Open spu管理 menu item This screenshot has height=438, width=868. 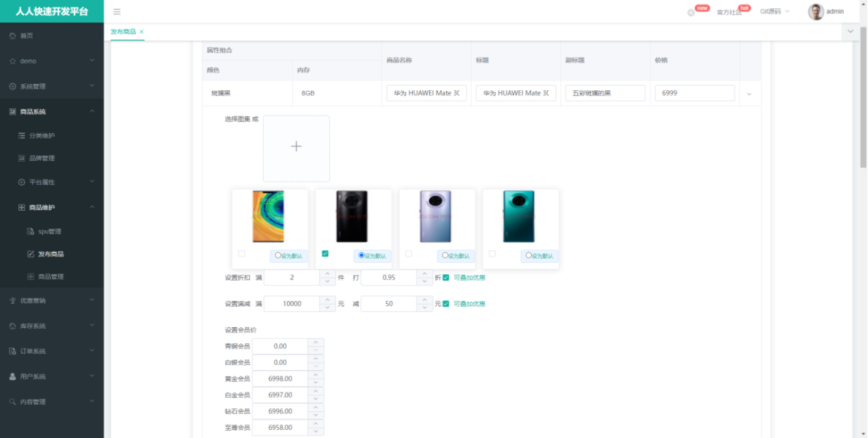[x=51, y=232]
